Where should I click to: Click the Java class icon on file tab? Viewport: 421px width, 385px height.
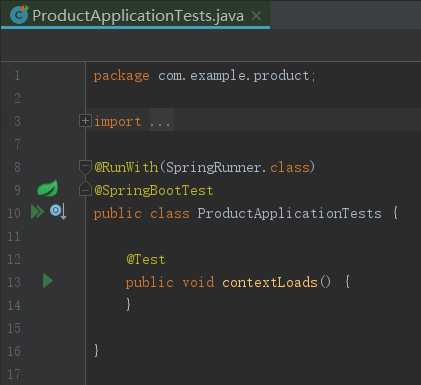tap(19, 15)
